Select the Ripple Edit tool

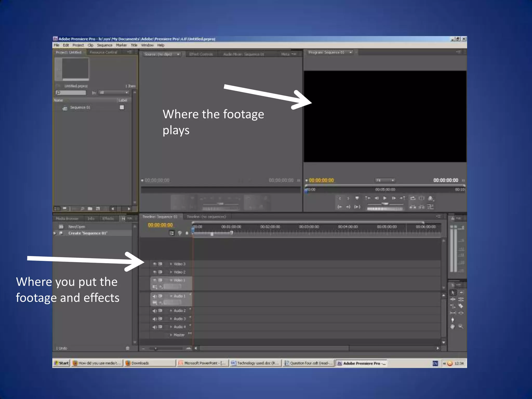tap(453, 299)
